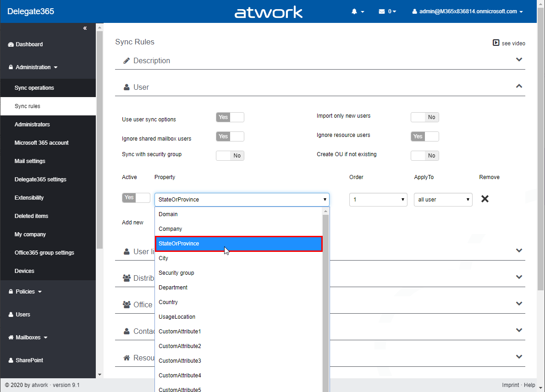Expand the Description section chevron
Screen dimensions: 545x392
point(519,60)
